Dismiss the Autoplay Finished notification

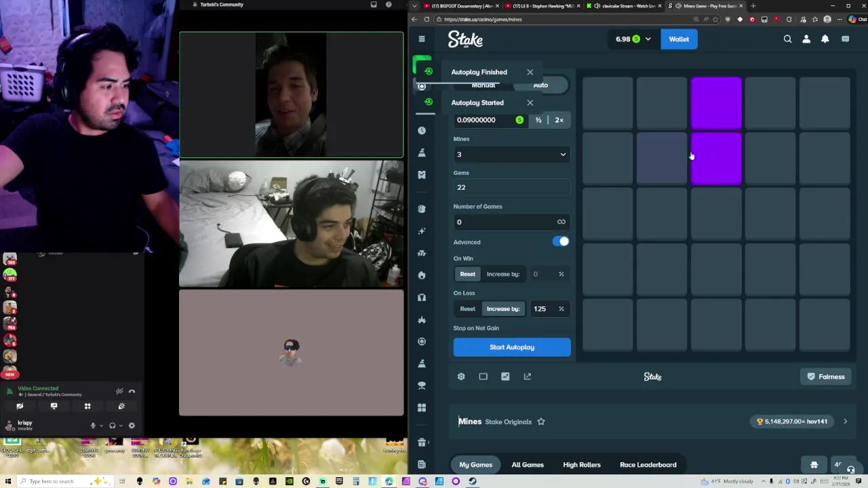(530, 72)
